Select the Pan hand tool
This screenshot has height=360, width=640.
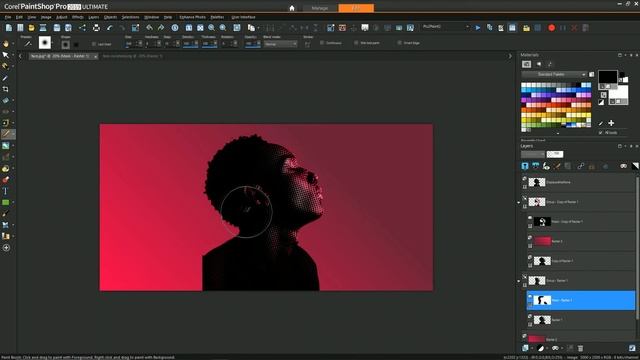pyautogui.click(x=6, y=43)
